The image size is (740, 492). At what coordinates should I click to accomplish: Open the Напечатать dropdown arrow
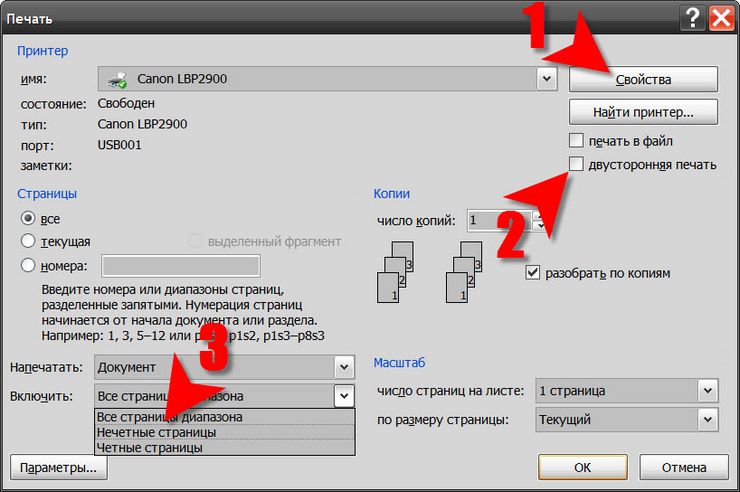(x=344, y=367)
